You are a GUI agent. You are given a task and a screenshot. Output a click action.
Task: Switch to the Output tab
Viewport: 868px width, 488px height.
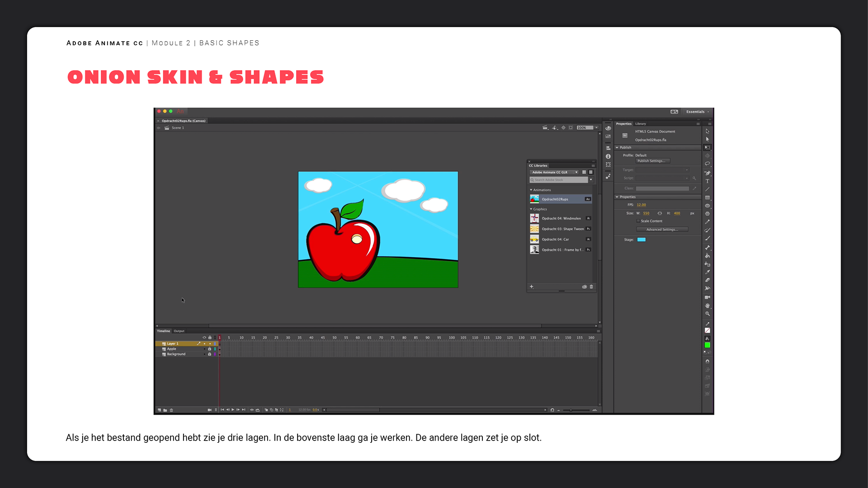[179, 331]
